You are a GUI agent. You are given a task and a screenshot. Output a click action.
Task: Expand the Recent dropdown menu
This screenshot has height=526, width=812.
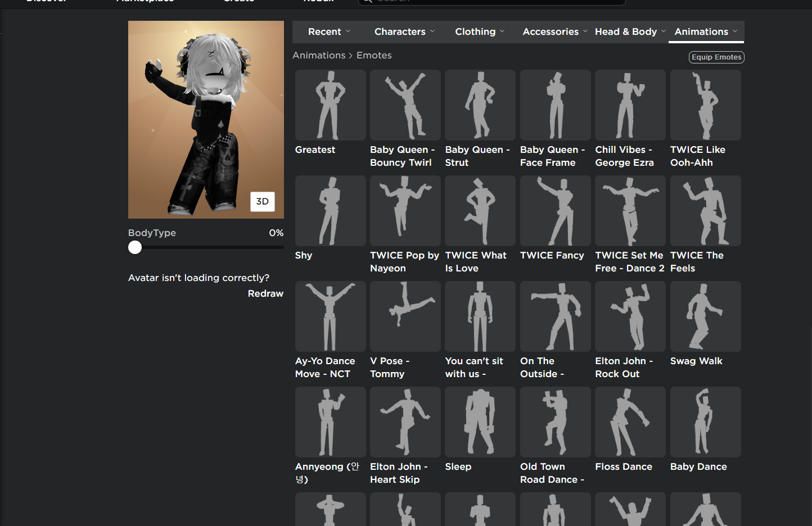tap(329, 32)
